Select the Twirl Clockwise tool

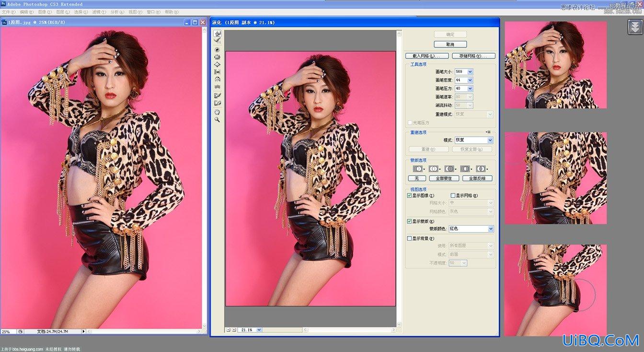pyautogui.click(x=218, y=49)
